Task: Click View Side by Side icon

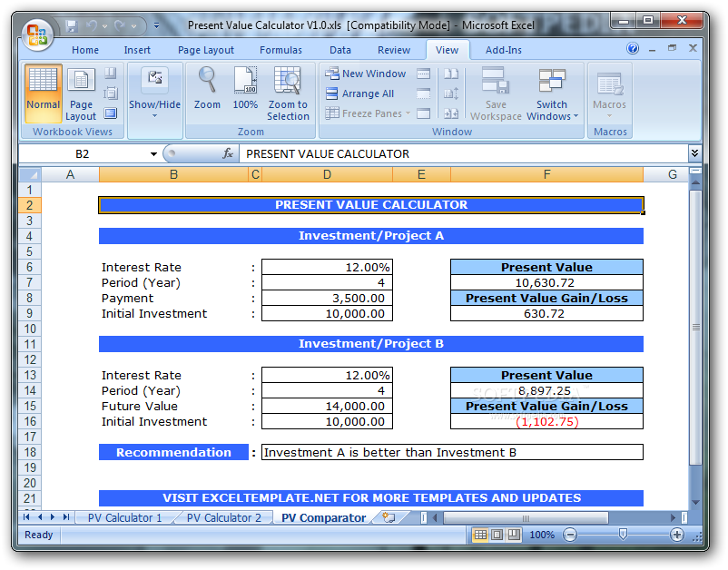Action: [451, 74]
